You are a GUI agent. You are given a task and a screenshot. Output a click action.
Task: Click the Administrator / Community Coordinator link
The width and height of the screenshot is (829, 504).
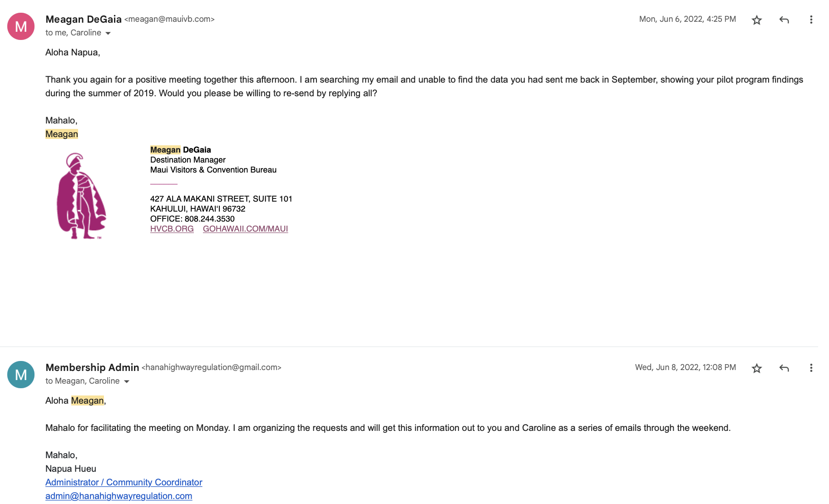[x=123, y=482]
